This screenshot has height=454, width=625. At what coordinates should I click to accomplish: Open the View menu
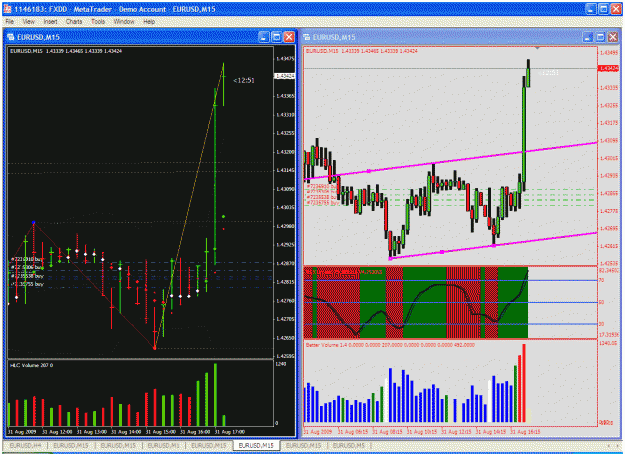28,22
